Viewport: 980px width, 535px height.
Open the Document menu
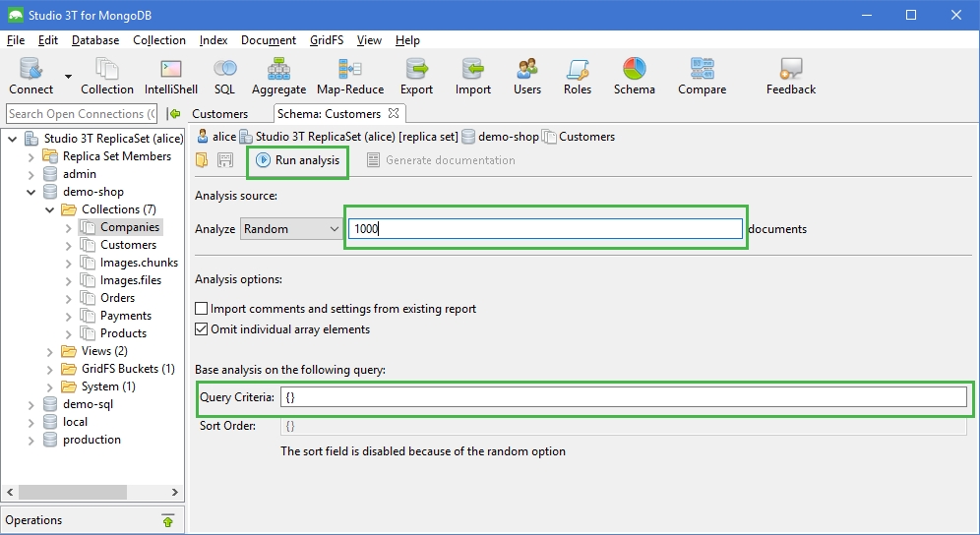click(x=269, y=40)
